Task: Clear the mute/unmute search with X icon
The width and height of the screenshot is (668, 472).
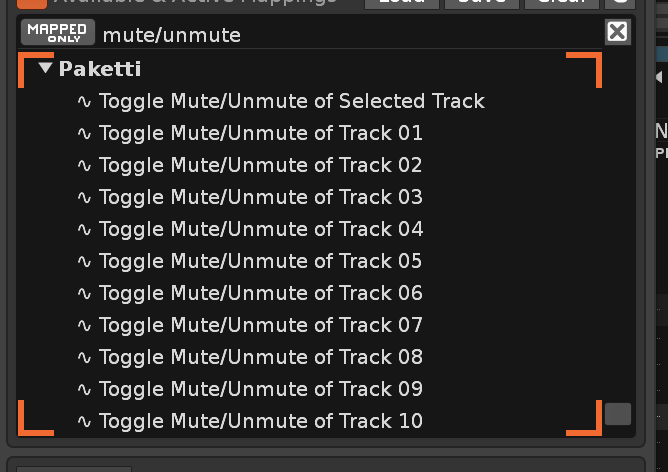Action: tap(617, 32)
